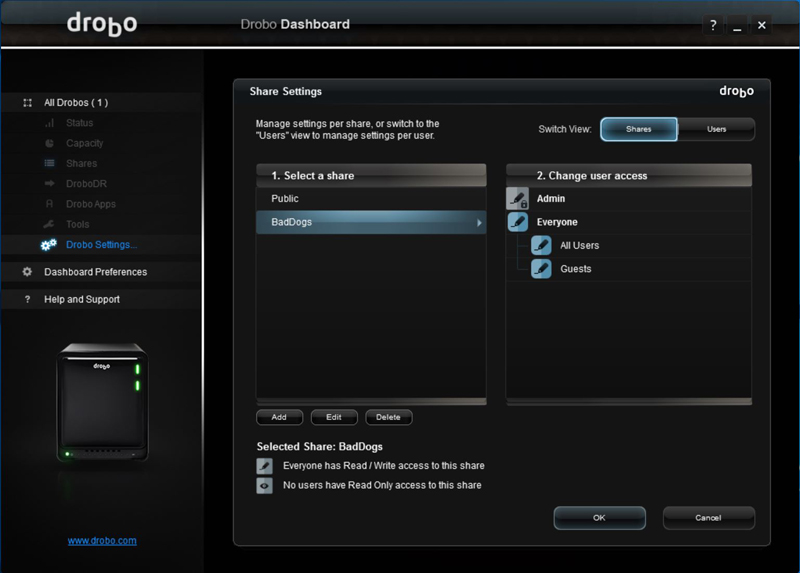Select the Public share
The height and width of the screenshot is (573, 800).
(285, 199)
